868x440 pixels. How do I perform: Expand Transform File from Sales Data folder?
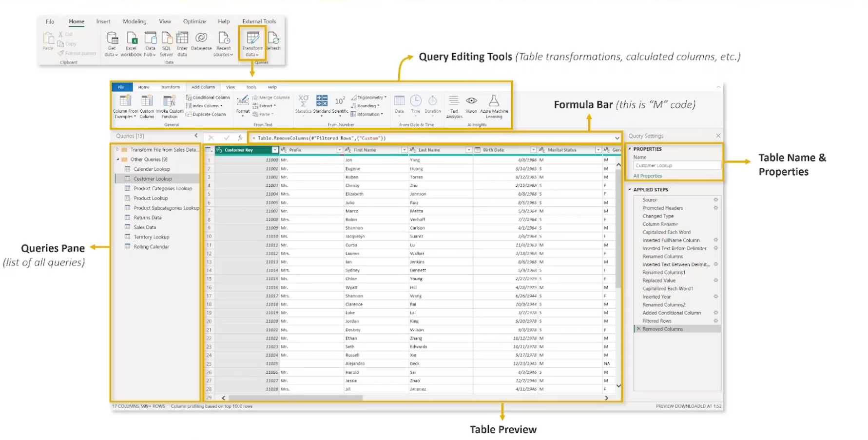pyautogui.click(x=117, y=150)
